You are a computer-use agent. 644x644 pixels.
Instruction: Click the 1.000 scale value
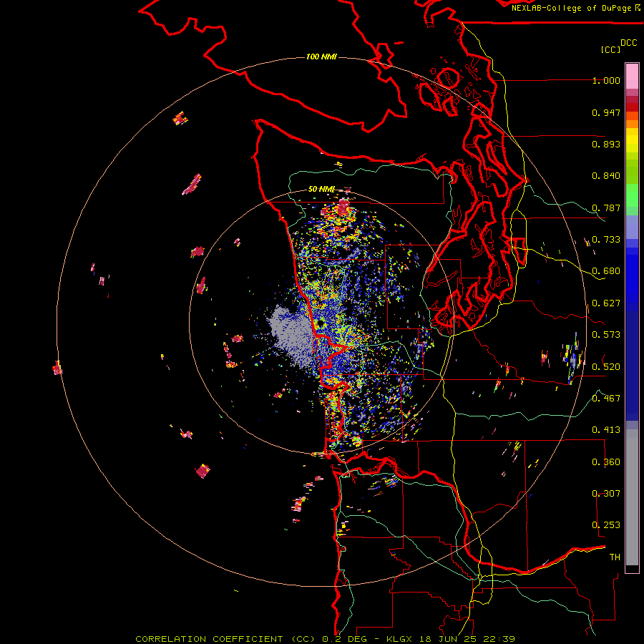pos(606,80)
